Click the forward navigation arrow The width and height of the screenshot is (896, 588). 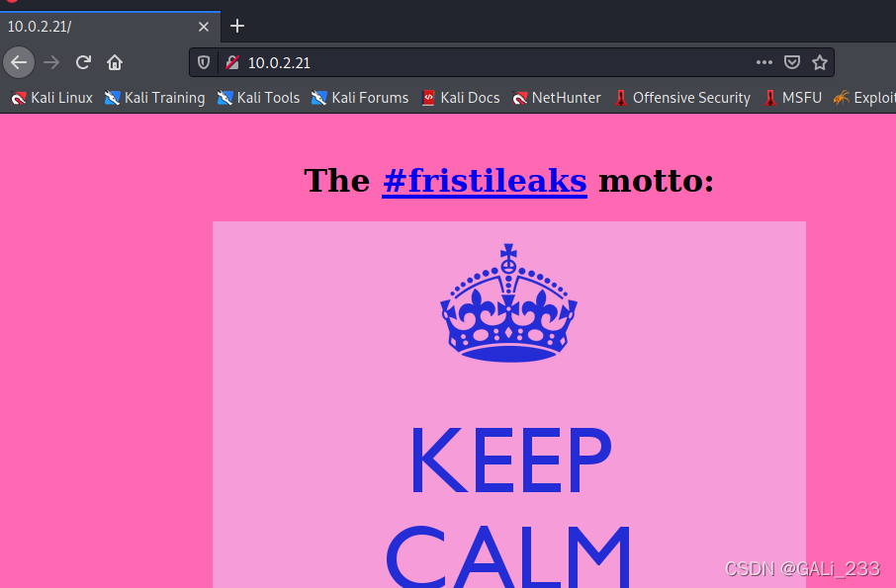click(51, 62)
